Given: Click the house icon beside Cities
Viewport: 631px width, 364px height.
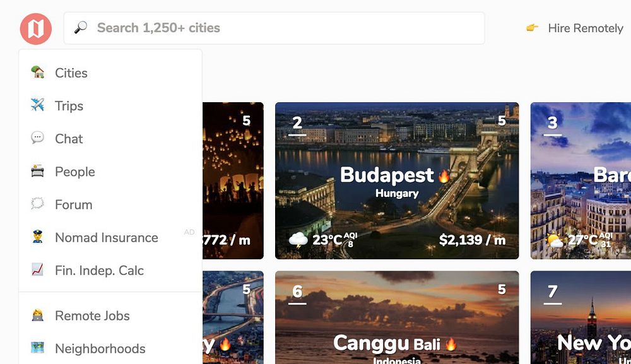Looking at the screenshot, I should tap(37, 73).
